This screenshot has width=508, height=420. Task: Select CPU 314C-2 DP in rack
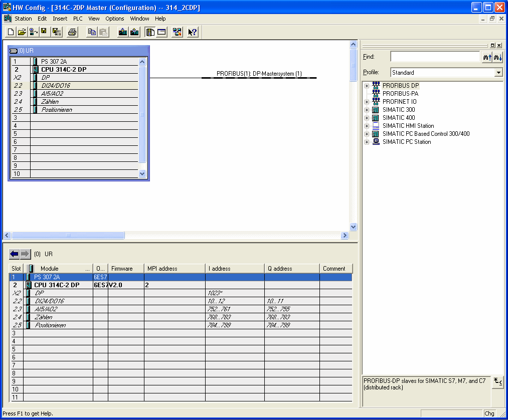63,70
